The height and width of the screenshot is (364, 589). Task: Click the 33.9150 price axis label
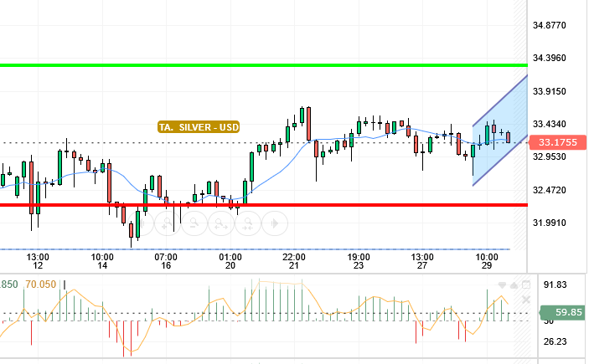549,91
